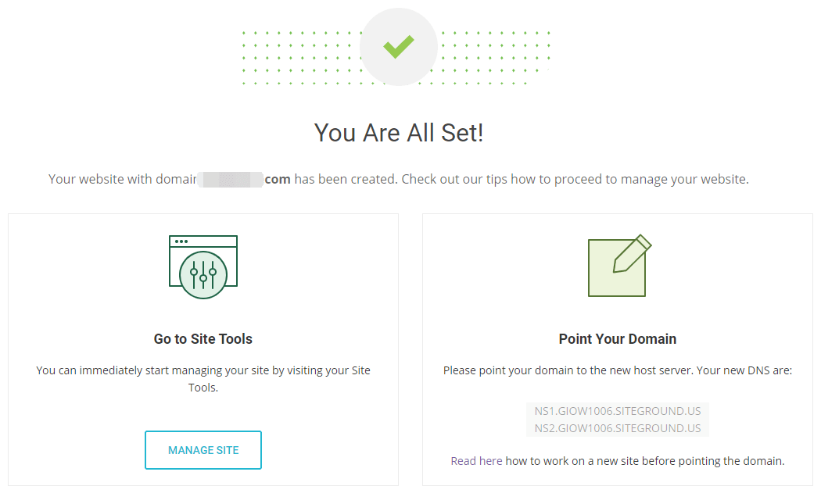The image size is (821, 504).
Task: Click the "You Are All Set!" heading
Action: click(x=399, y=133)
